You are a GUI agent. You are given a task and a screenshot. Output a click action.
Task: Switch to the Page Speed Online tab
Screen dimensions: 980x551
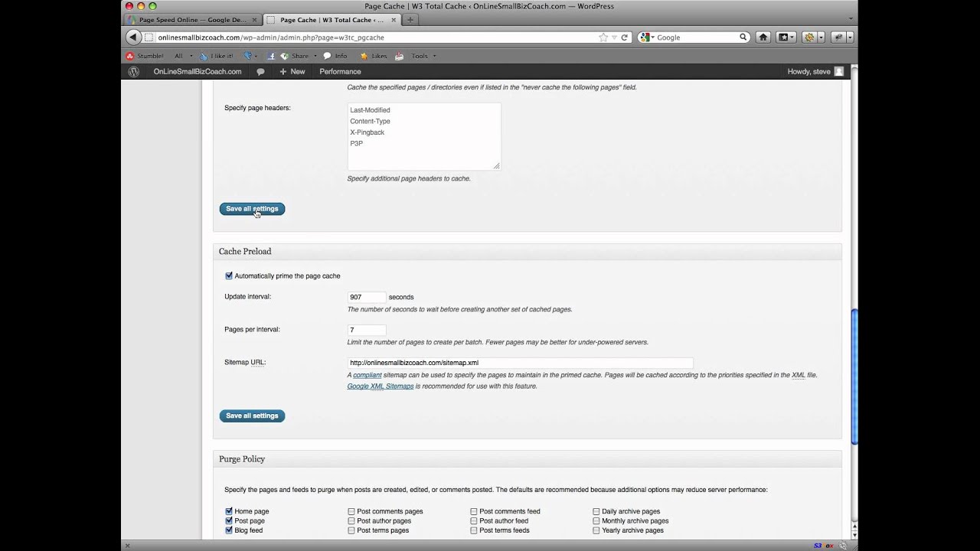[191, 20]
